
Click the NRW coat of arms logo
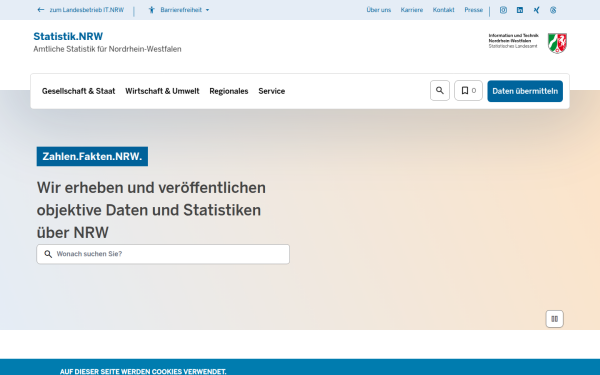click(x=557, y=43)
